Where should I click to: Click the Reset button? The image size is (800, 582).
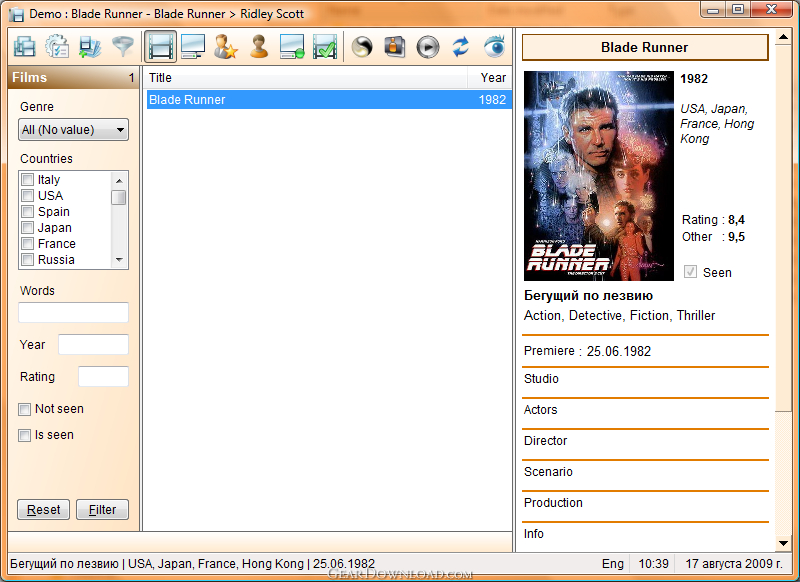(43, 510)
